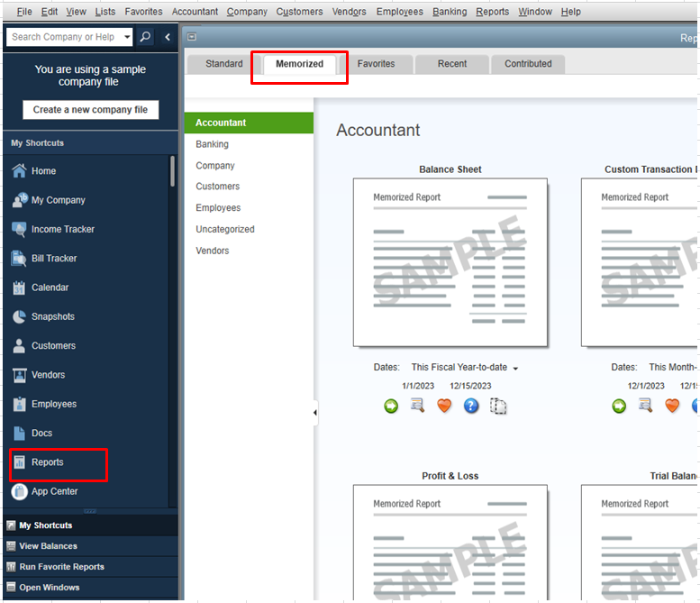The image size is (700, 603).
Task: Open Customers menu in menu bar
Action: pos(300,12)
